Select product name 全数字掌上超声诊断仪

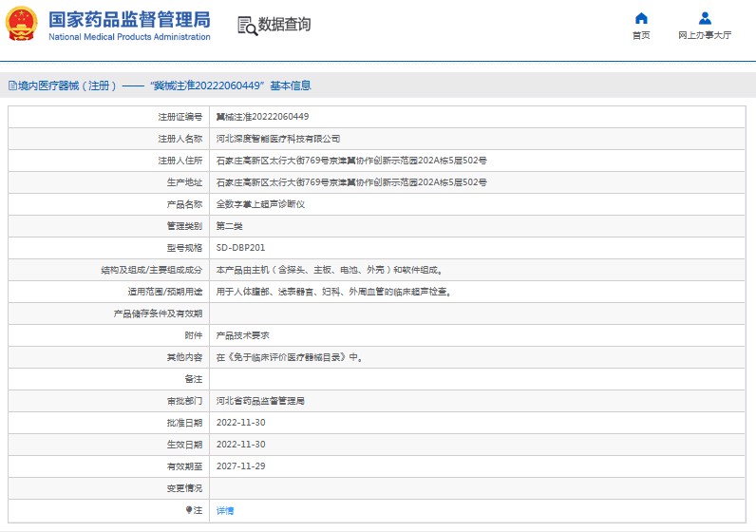[260, 204]
